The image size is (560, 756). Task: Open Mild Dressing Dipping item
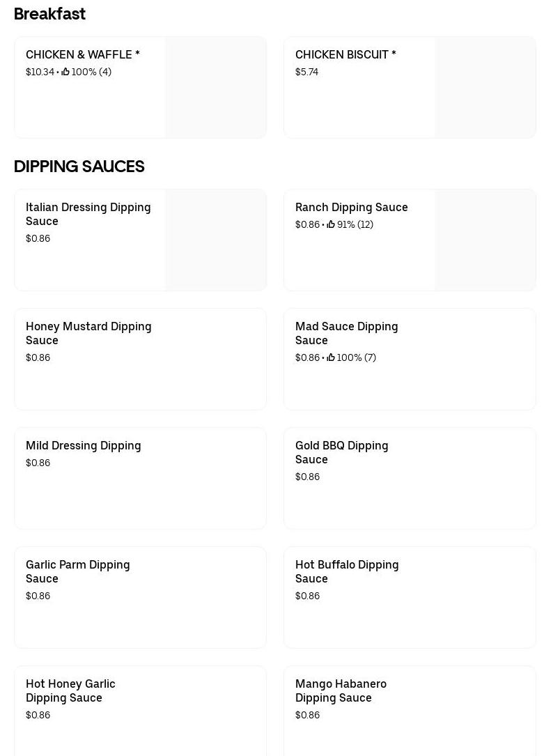tap(84, 445)
